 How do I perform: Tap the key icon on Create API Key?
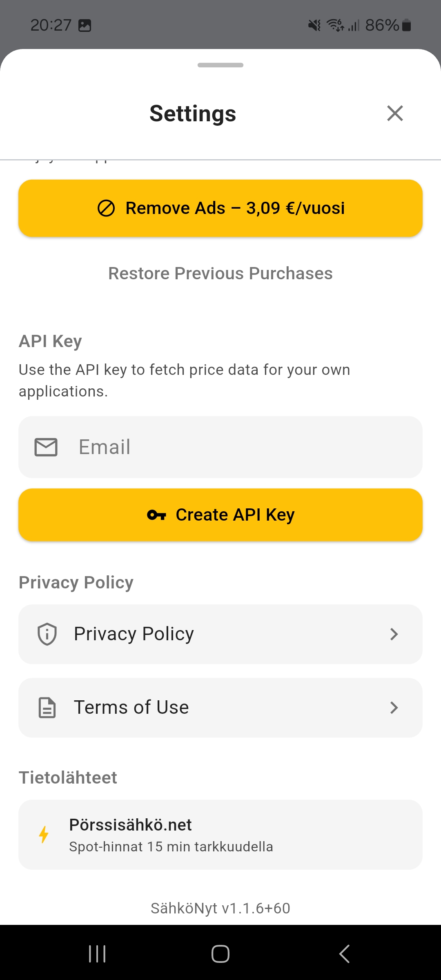pyautogui.click(x=156, y=515)
